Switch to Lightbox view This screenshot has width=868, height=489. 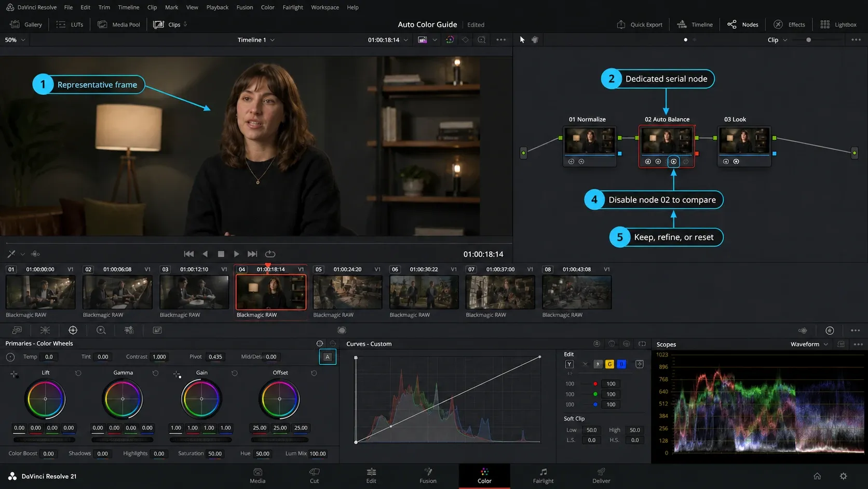click(x=838, y=24)
